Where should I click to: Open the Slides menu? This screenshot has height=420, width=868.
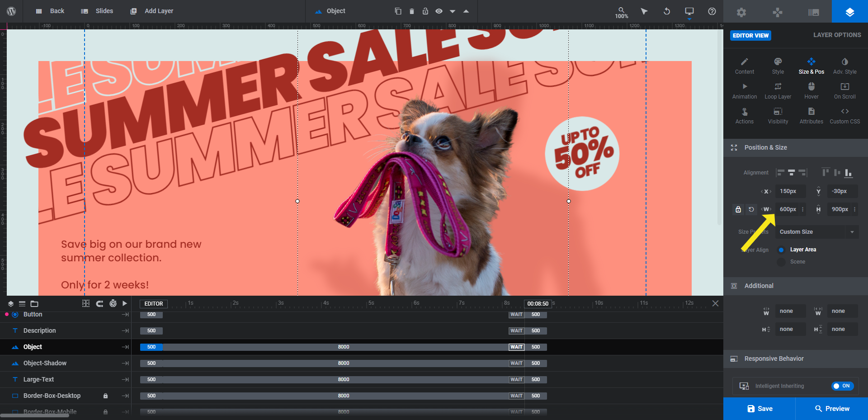[x=97, y=11]
